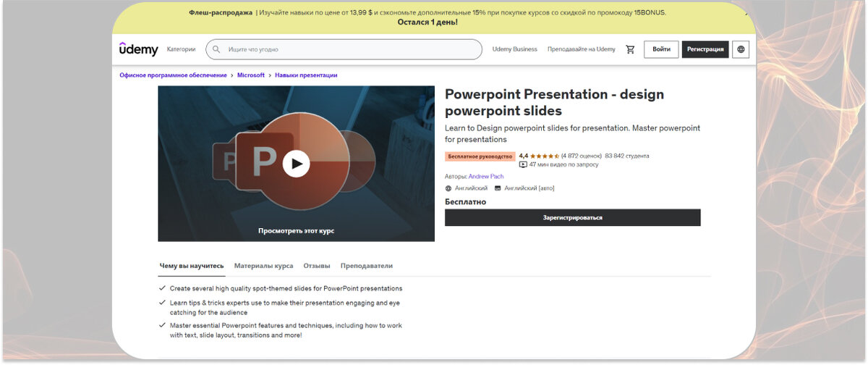Click the 'Create several high quality' learning point
This screenshot has height=365, width=868.
286,288
